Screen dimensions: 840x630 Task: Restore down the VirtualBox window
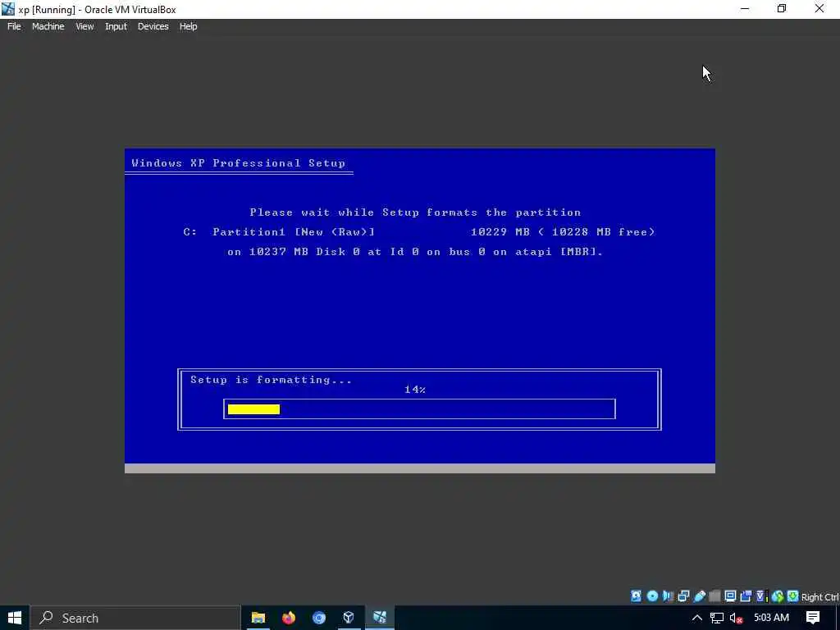[782, 9]
